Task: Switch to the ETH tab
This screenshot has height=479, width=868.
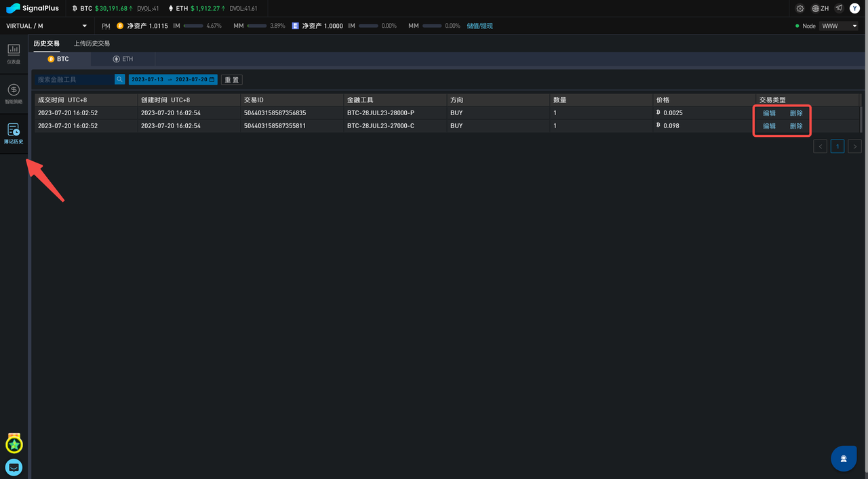Action: [123, 59]
